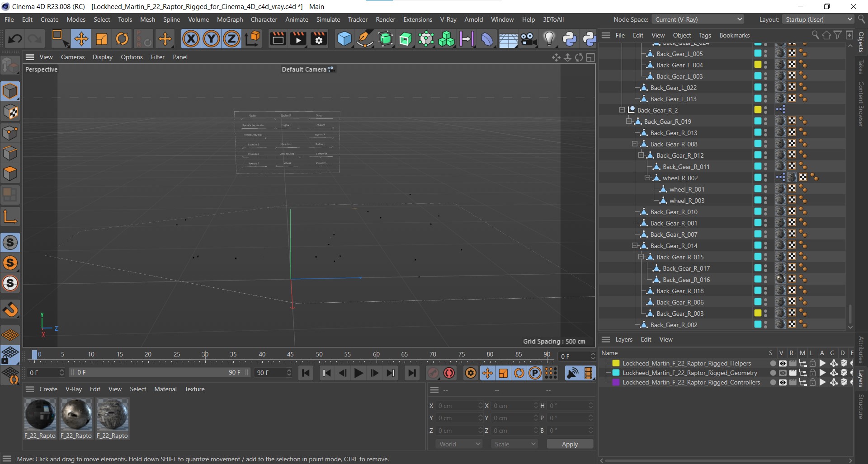Collapse the Back_Gear_R_014 node
868x464 pixels.
point(635,245)
